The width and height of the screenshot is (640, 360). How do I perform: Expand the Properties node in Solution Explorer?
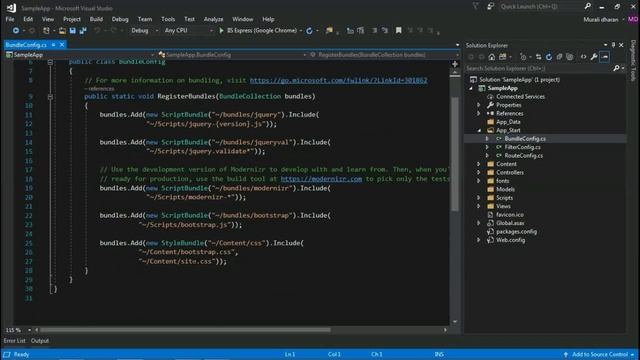point(479,105)
